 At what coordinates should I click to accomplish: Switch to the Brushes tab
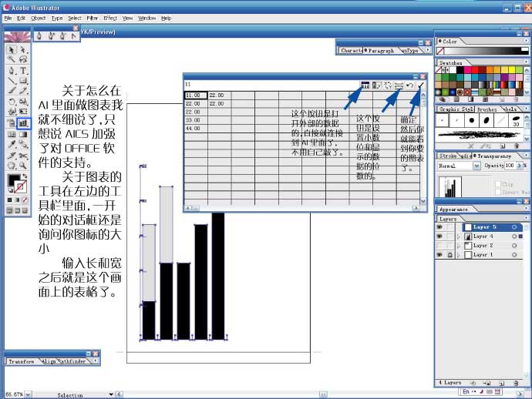click(487, 109)
